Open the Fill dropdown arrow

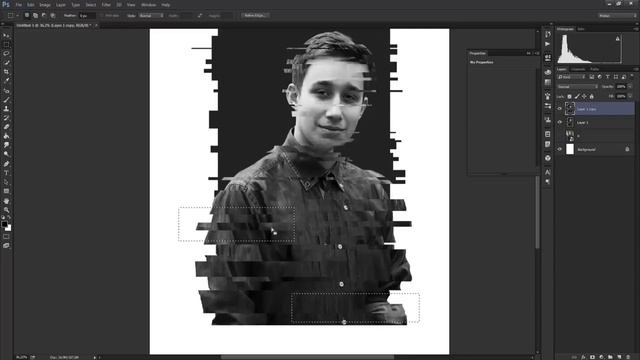pyautogui.click(x=630, y=96)
